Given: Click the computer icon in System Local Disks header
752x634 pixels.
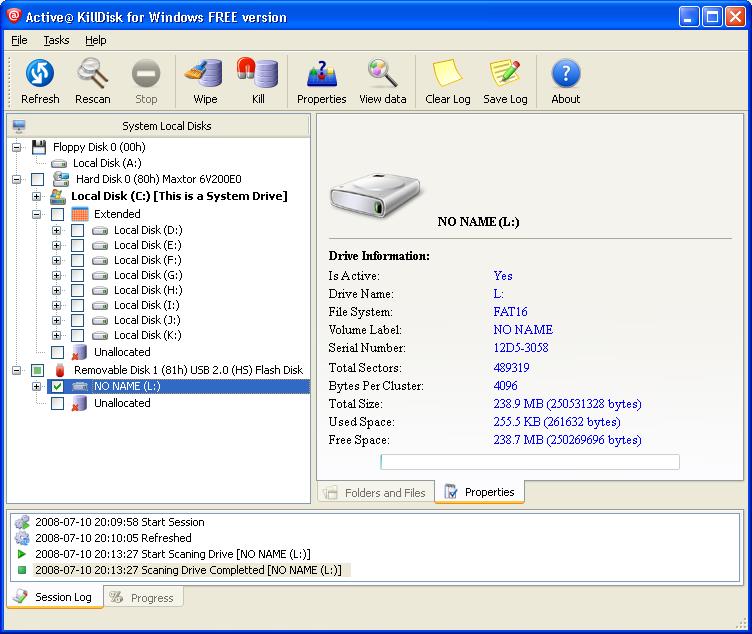Looking at the screenshot, I should point(19,126).
